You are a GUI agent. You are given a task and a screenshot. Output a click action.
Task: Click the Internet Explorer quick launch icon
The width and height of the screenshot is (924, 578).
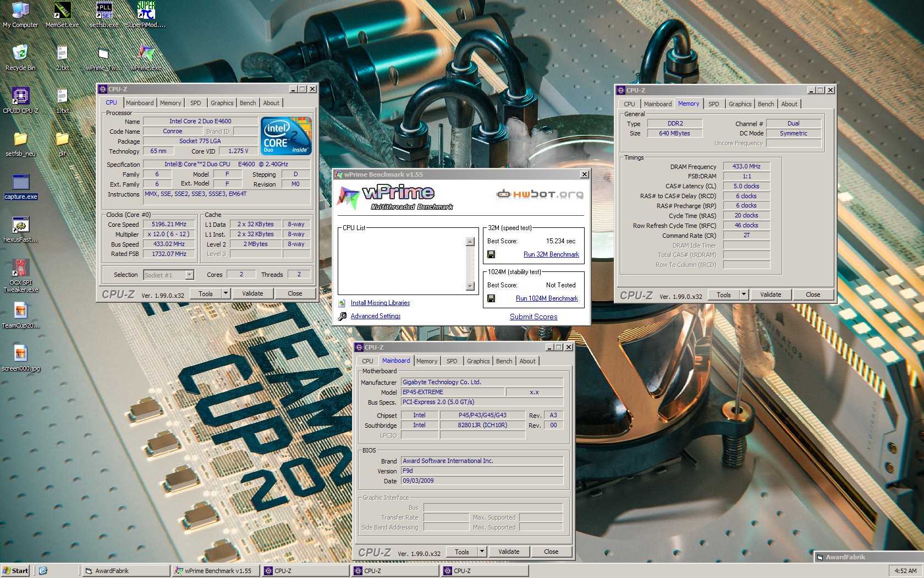click(x=43, y=571)
